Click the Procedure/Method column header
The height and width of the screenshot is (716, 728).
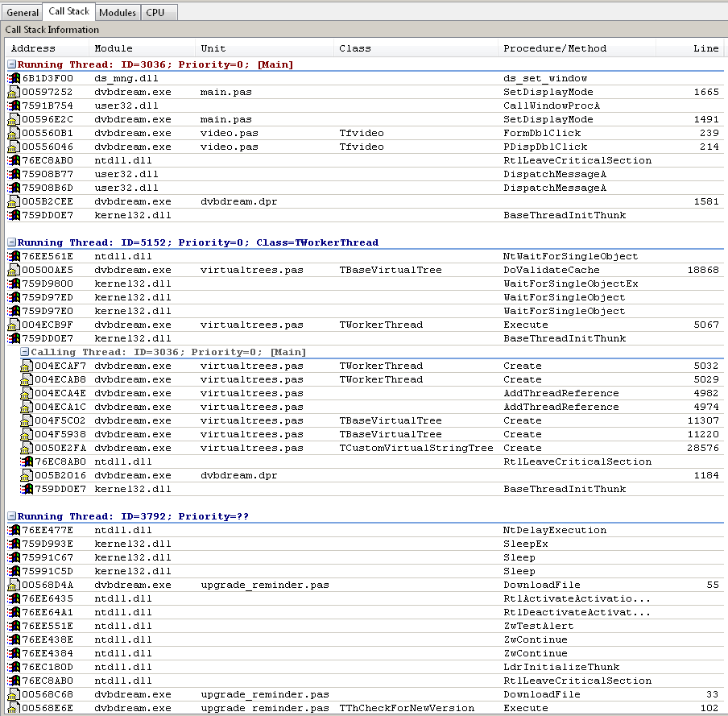pos(576,48)
